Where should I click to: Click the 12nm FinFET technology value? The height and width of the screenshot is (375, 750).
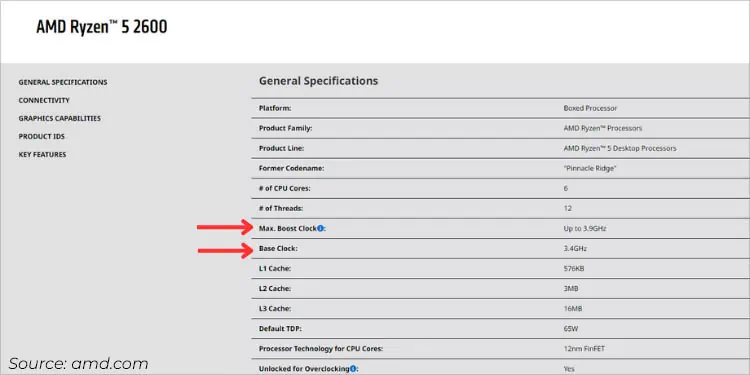point(584,349)
